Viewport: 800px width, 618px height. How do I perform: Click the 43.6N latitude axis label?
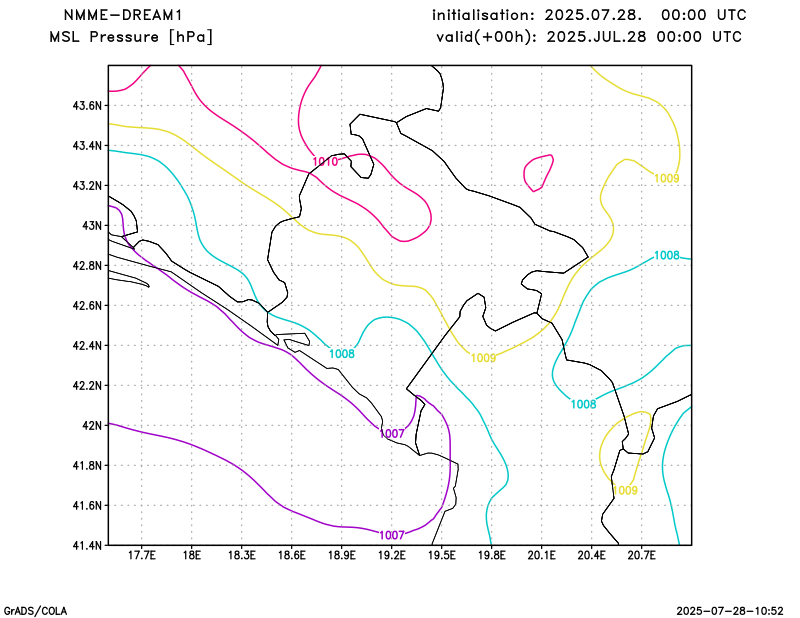point(87,106)
